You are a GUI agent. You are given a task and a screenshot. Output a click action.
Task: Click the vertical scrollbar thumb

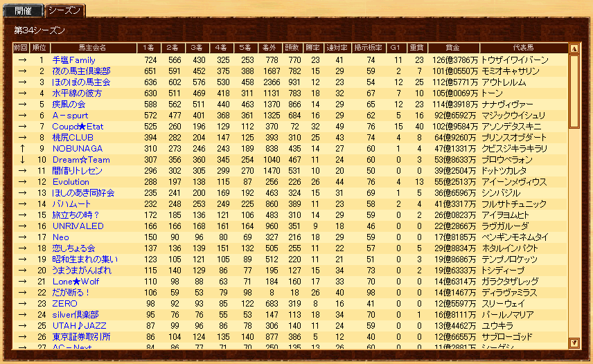click(574, 91)
